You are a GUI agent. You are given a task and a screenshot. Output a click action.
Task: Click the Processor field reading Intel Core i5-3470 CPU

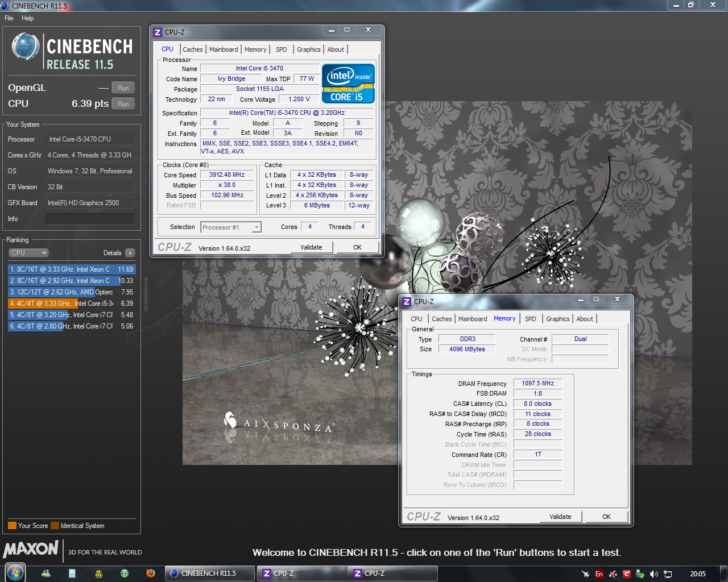pos(90,139)
